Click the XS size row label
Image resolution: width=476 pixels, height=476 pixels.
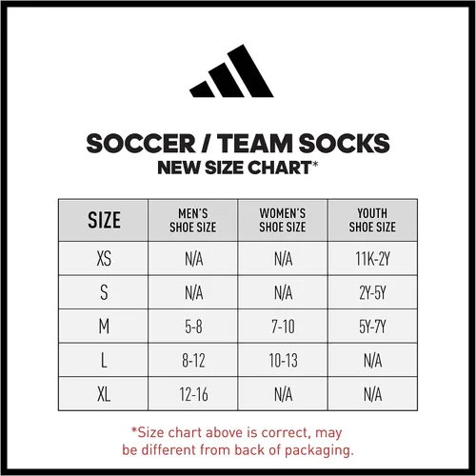point(104,258)
